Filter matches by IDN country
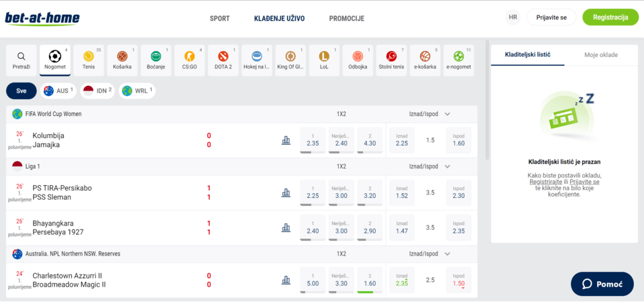 point(97,91)
